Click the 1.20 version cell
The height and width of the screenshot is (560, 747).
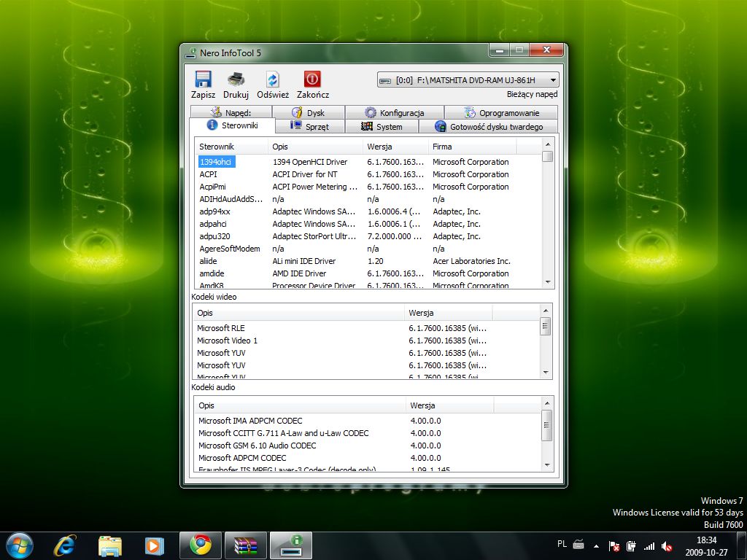pyautogui.click(x=376, y=261)
